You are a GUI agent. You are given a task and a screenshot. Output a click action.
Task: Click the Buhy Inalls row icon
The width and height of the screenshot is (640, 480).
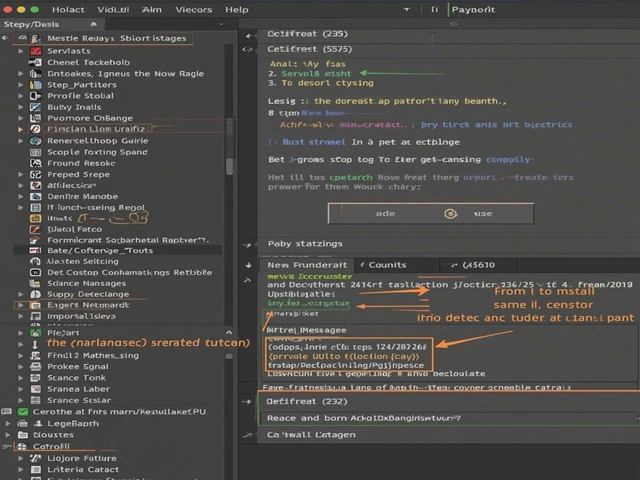point(36,107)
